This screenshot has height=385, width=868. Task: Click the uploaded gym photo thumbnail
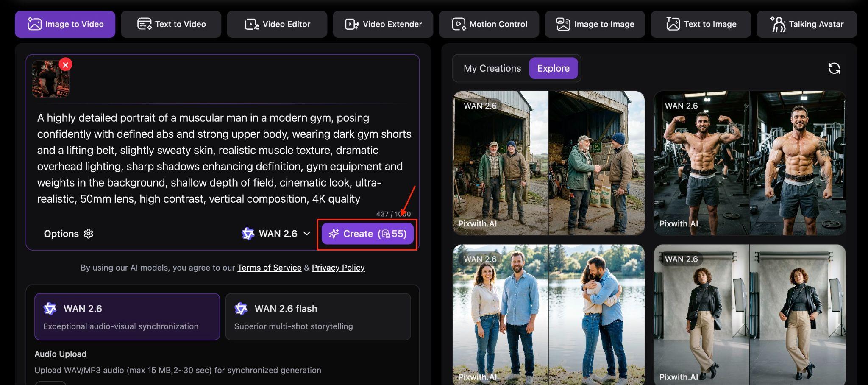tap(50, 79)
